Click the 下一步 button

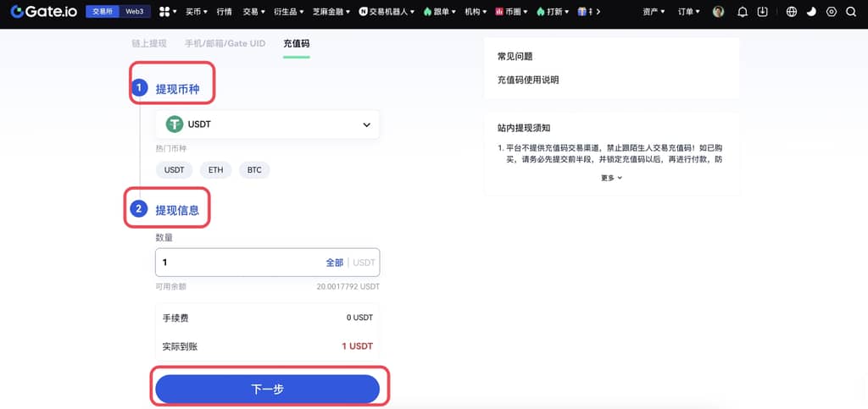coord(267,389)
